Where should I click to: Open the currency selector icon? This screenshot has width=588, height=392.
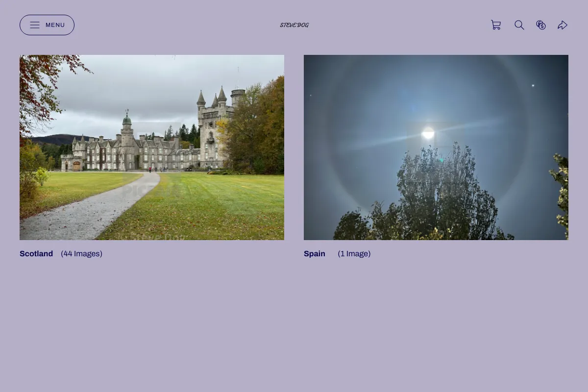(x=541, y=25)
